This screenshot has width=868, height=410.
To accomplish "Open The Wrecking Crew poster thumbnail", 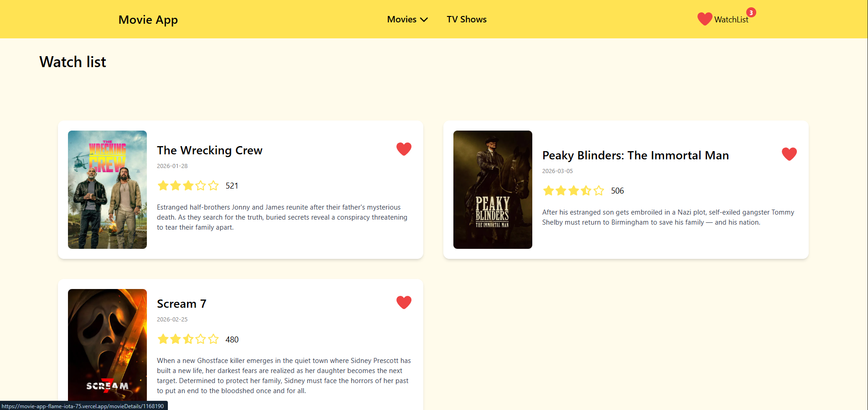I will click(x=107, y=189).
